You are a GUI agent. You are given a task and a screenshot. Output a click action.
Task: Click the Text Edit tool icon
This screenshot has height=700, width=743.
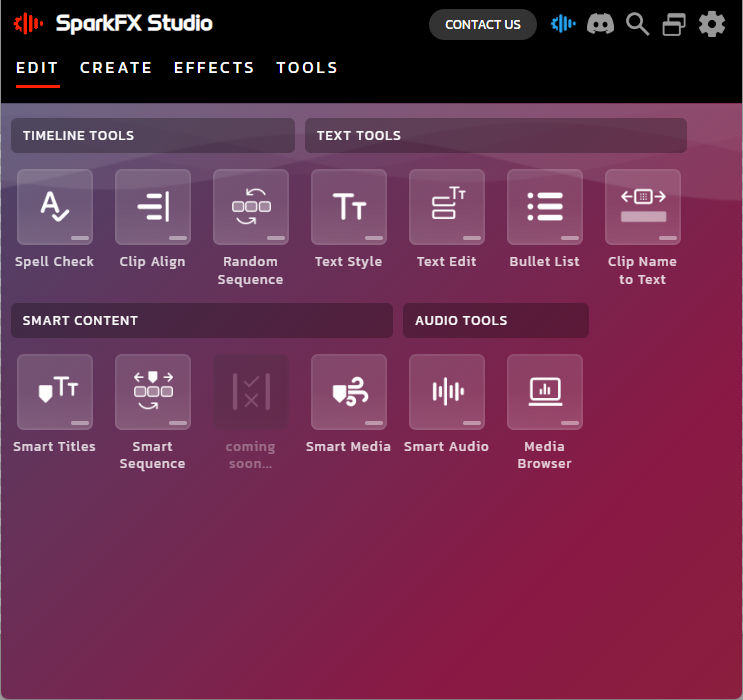point(447,207)
